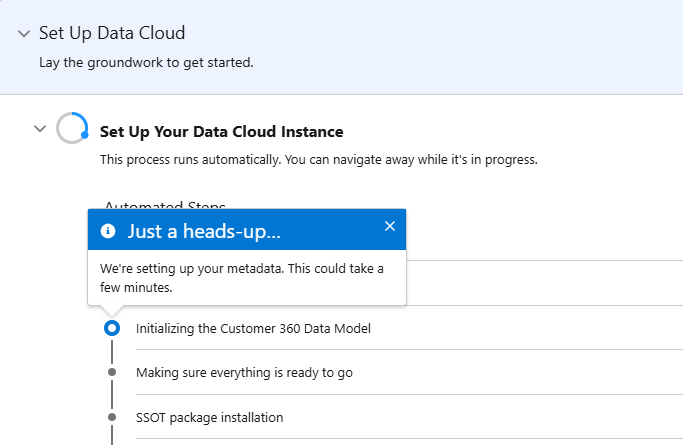683x445 pixels.
Task: Click the gray dot beside SSOT package installation
Action: (112, 417)
